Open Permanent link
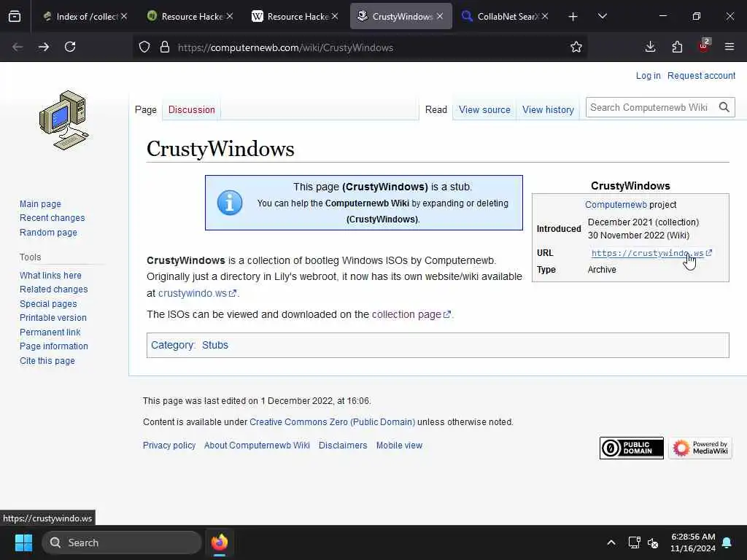This screenshot has height=560, width=747. pos(50,332)
